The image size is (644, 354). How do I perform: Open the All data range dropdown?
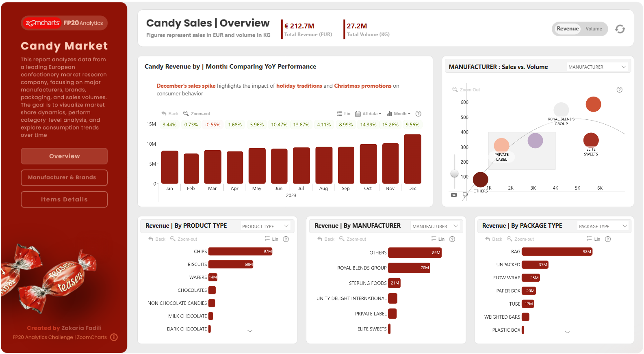[369, 114]
